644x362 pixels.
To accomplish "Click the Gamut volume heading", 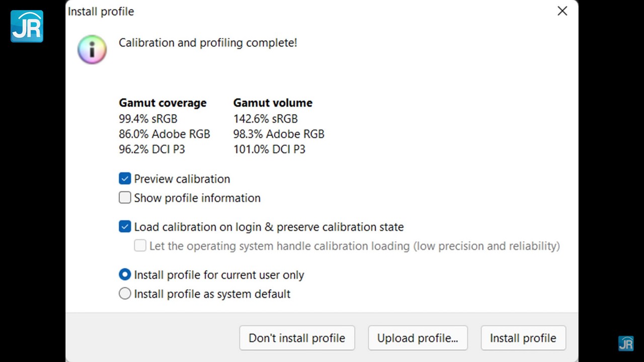I will pyautogui.click(x=273, y=103).
